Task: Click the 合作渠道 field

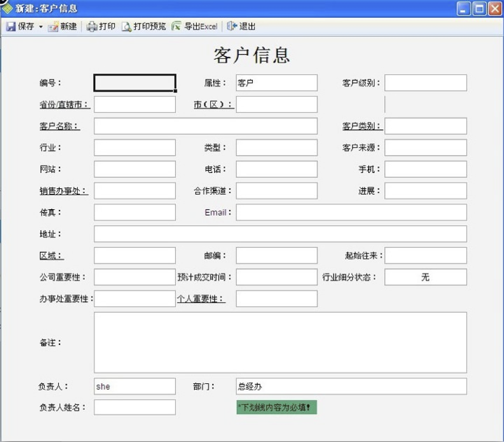Action: (x=277, y=191)
